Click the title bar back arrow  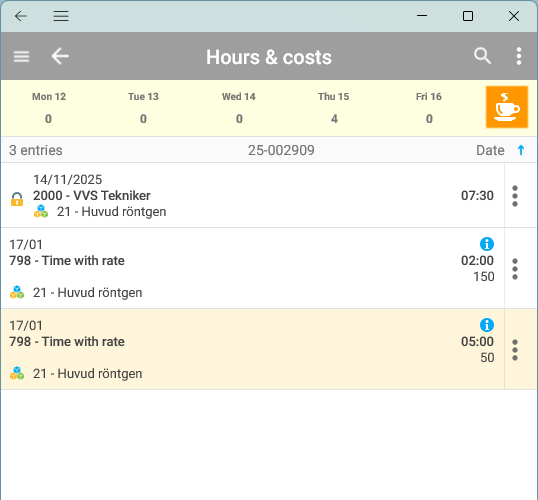coord(21,16)
